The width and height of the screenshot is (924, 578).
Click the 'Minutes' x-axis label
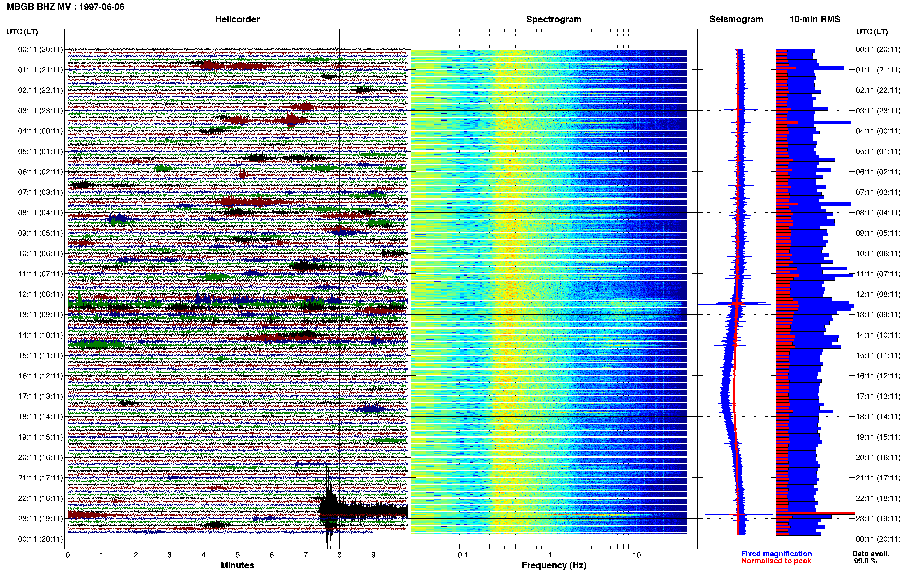(x=237, y=565)
